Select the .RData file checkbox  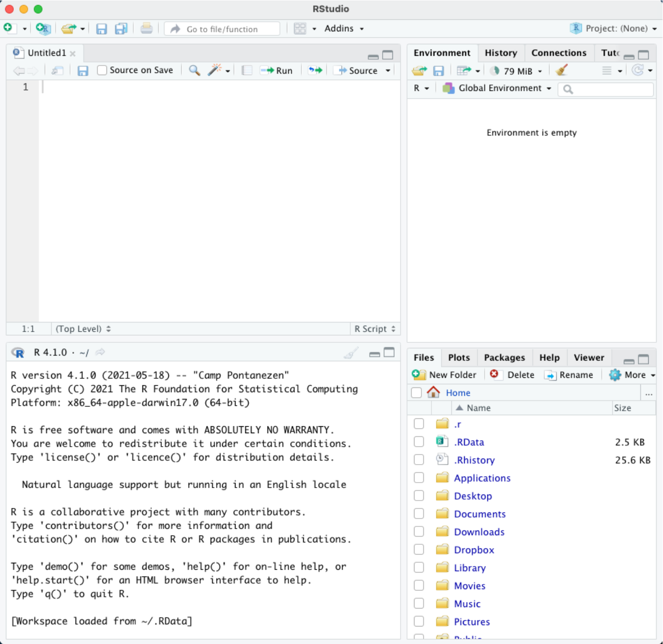[419, 441]
